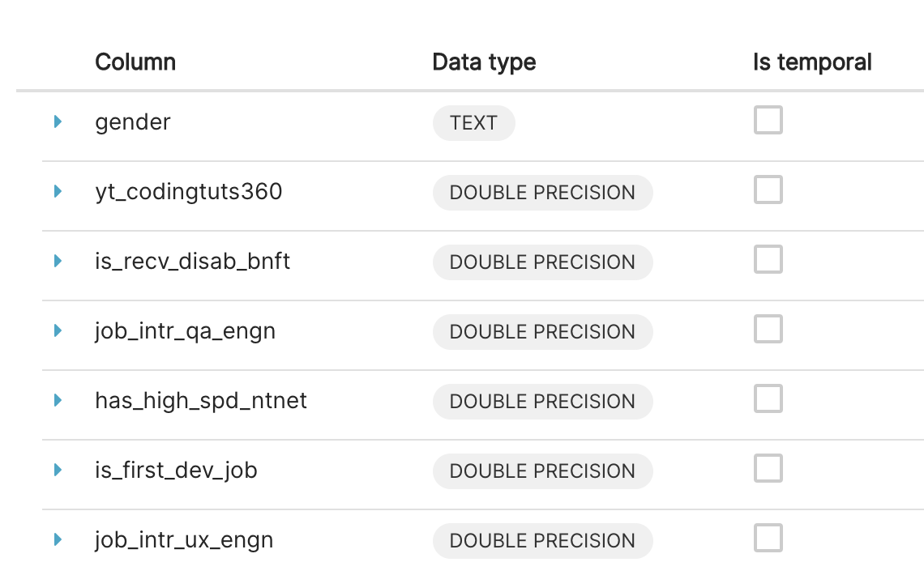924x575 pixels.
Task: Expand the yt_codingtuts360 row
Action: (57, 191)
